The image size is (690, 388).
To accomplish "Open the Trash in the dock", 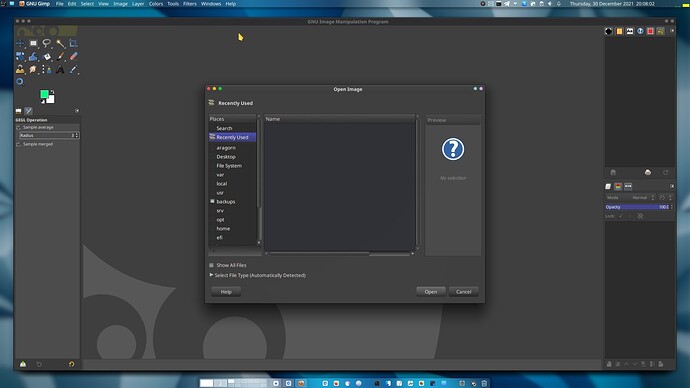I will click(484, 383).
